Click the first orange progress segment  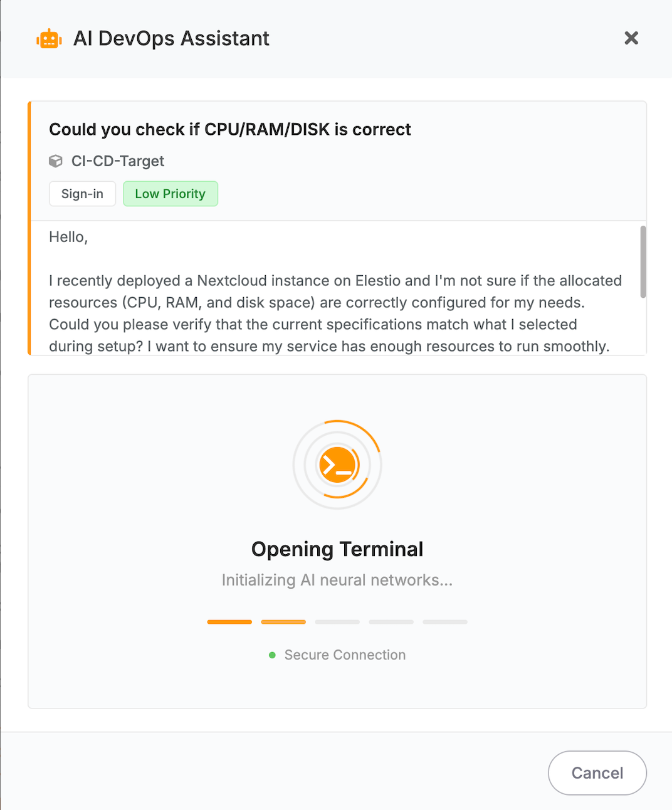229,622
